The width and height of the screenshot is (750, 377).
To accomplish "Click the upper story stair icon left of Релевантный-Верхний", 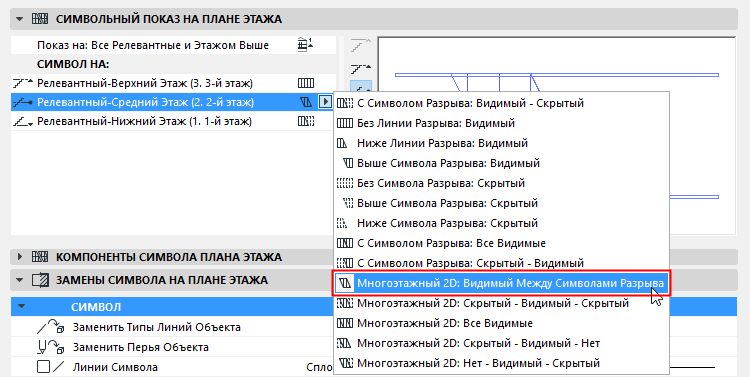I will (x=23, y=83).
